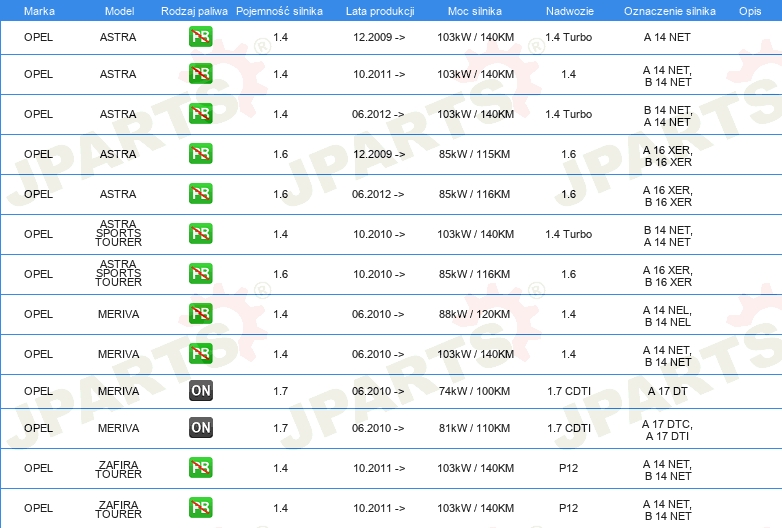Click A 16 XER codes in 85kW / 115KM row
This screenshot has height=528, width=782.
click(667, 156)
